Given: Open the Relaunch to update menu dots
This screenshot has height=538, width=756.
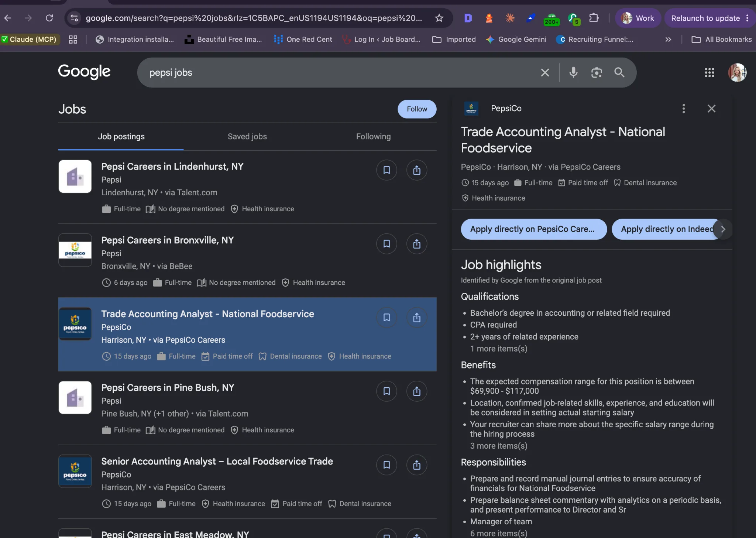Looking at the screenshot, I should pyautogui.click(x=747, y=18).
